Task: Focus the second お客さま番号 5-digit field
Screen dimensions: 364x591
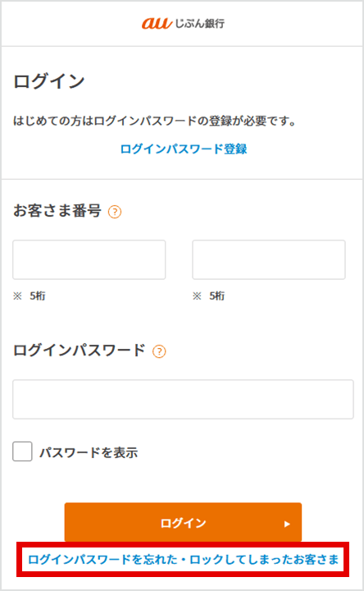Action: coord(269,259)
